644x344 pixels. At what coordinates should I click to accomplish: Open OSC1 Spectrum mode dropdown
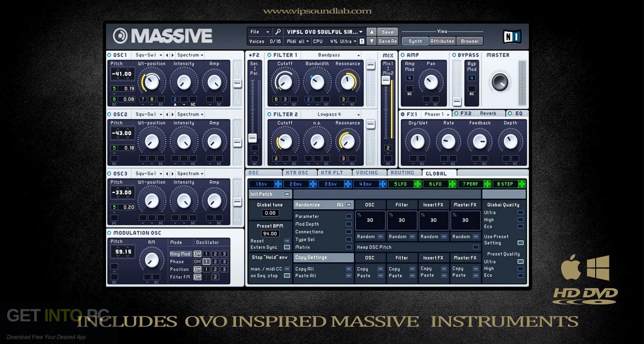click(190, 55)
